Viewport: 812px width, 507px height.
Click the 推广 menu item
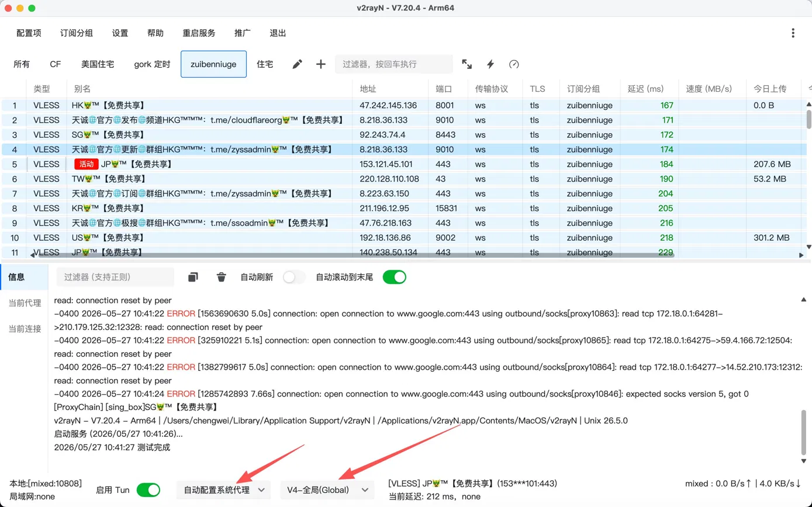(x=243, y=33)
